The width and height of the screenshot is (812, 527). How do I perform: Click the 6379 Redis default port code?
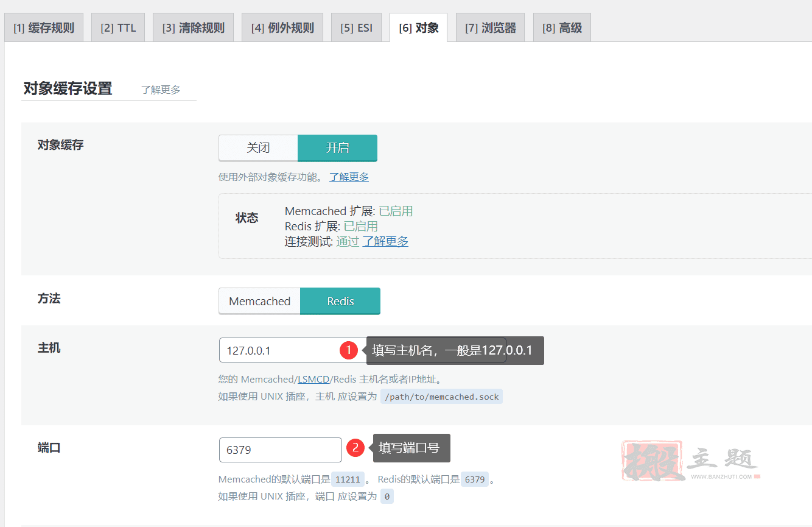475,479
